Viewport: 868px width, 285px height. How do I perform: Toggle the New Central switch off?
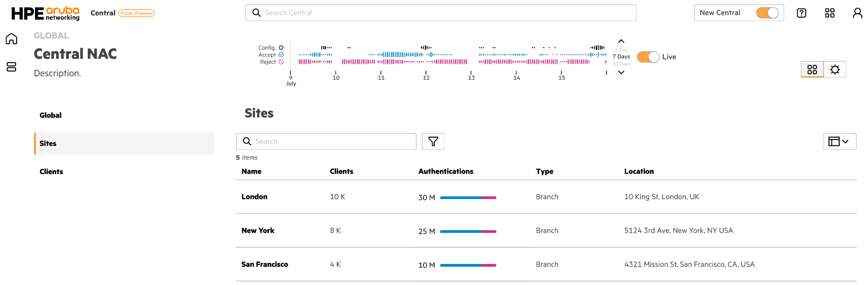click(767, 13)
